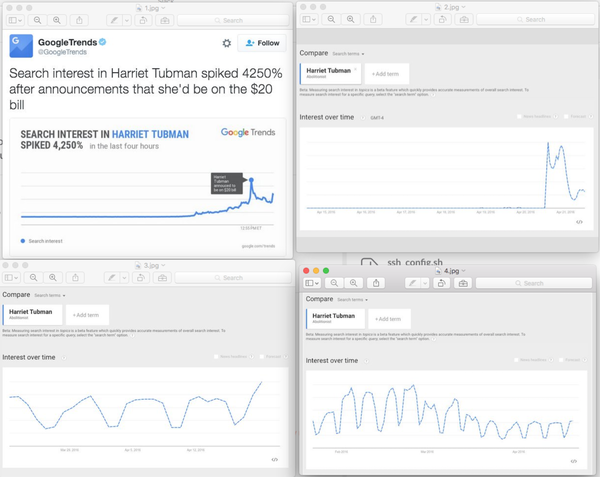
Task: Click the Search field in the 4.jpg window
Action: (533, 283)
